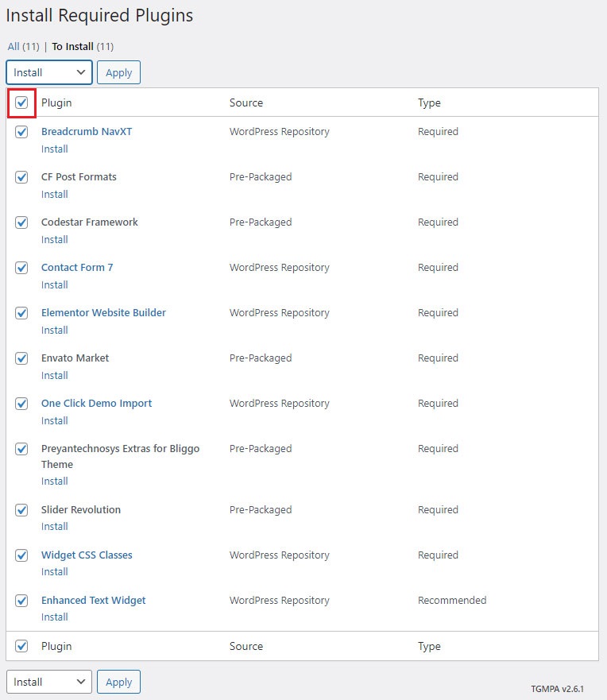The height and width of the screenshot is (700, 607).
Task: Uncheck the Contact Form 7 checkbox
Action: click(x=21, y=268)
